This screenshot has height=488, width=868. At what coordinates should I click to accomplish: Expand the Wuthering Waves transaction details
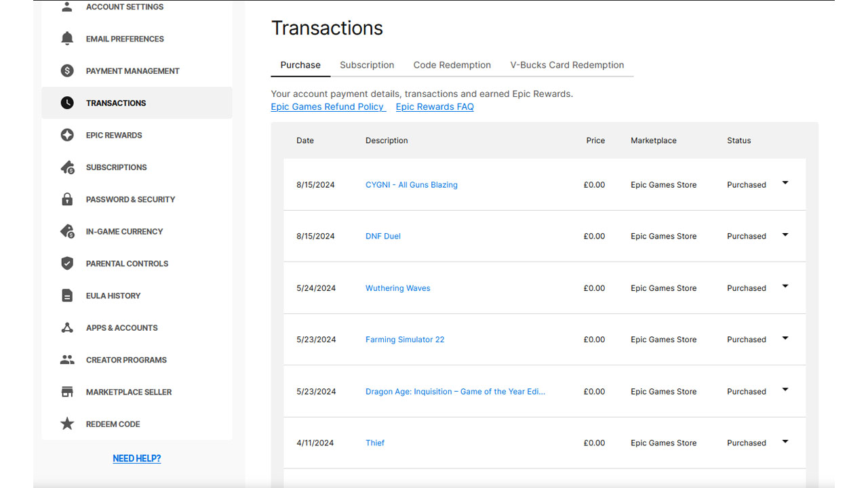tap(785, 287)
